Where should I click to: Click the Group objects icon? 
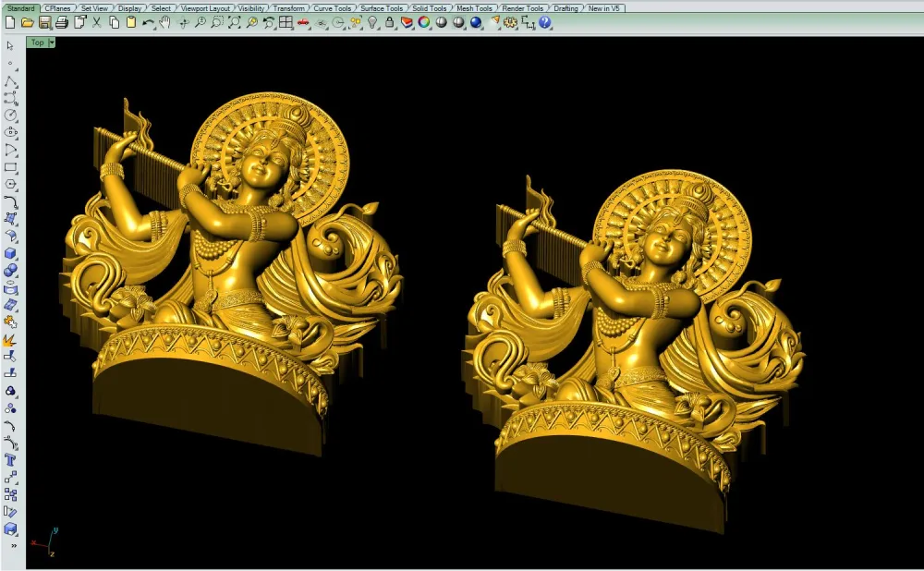(x=10, y=391)
